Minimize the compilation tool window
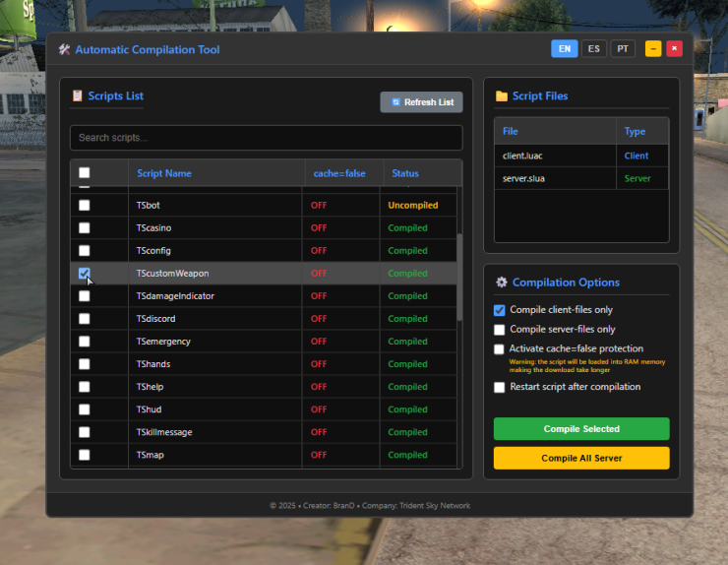Image resolution: width=728 pixels, height=565 pixels. click(653, 49)
